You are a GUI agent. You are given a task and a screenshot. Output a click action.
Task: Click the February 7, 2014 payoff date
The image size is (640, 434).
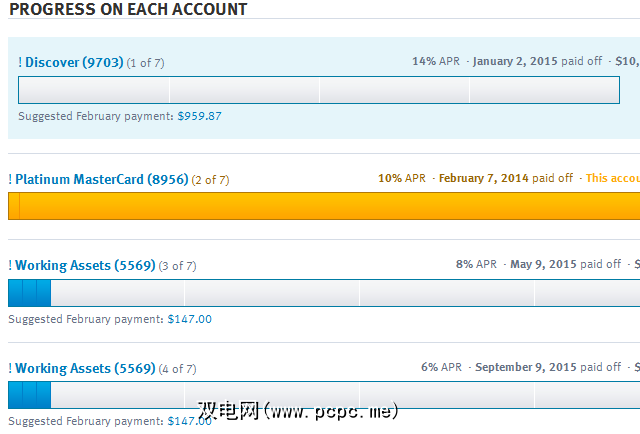(484, 178)
